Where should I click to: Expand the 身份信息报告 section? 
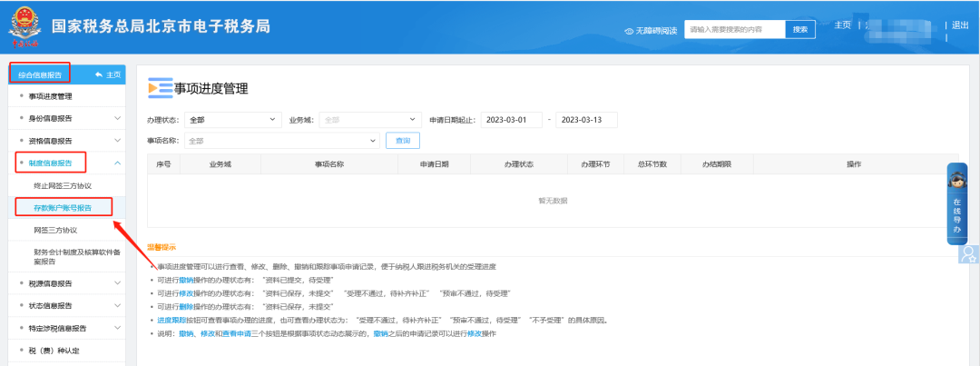click(x=117, y=118)
